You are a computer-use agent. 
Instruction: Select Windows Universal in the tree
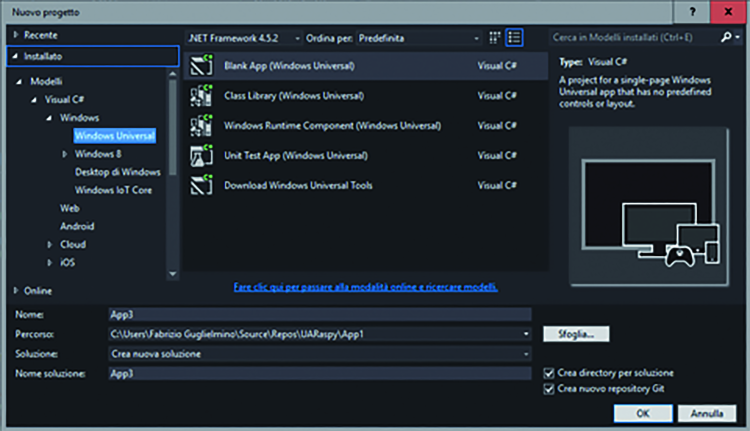(x=115, y=136)
